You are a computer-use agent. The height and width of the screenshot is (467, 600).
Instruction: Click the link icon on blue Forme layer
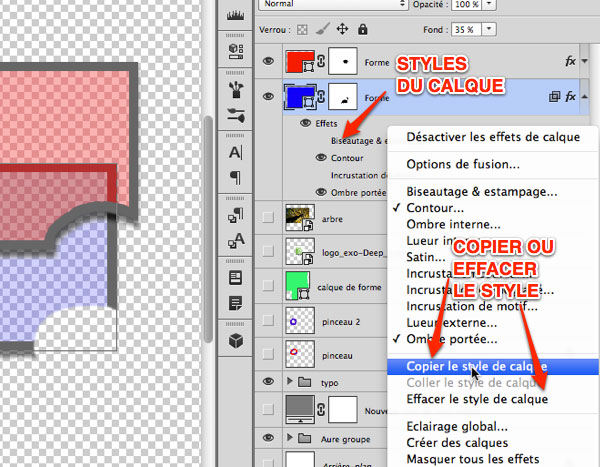[x=321, y=96]
